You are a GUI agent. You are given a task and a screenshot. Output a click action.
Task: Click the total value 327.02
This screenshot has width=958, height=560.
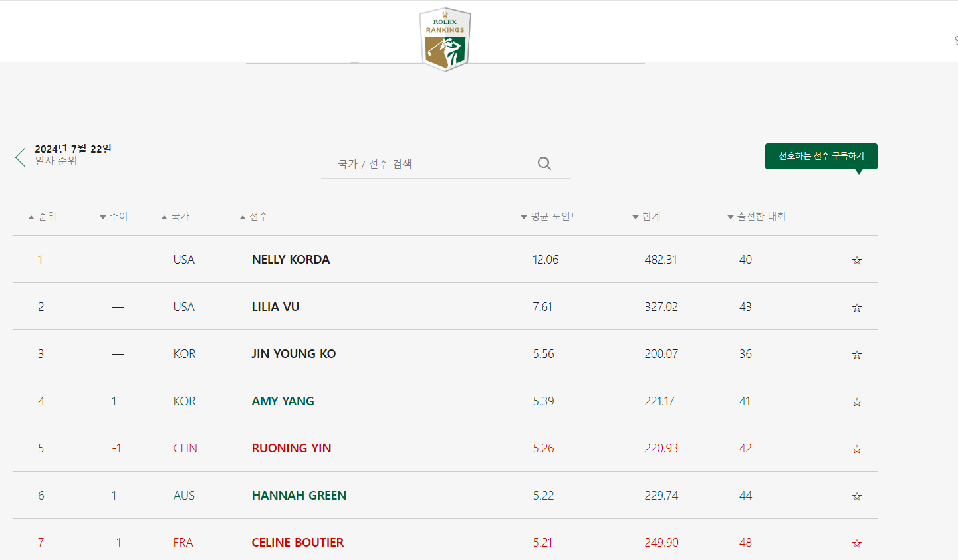[661, 307]
